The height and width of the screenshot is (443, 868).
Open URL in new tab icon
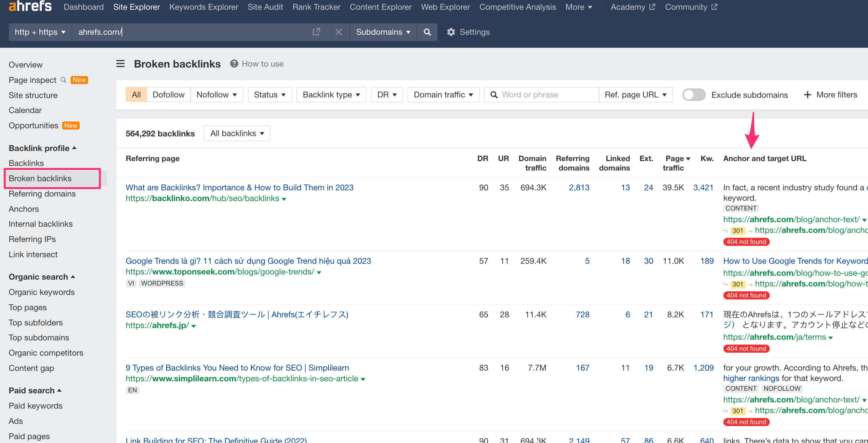click(x=316, y=32)
